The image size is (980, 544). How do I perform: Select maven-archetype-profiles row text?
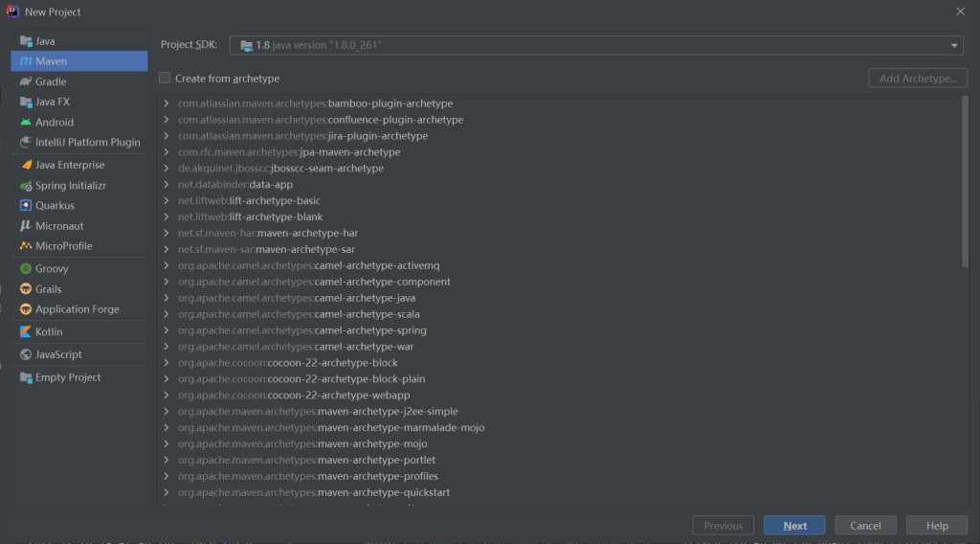(x=308, y=477)
